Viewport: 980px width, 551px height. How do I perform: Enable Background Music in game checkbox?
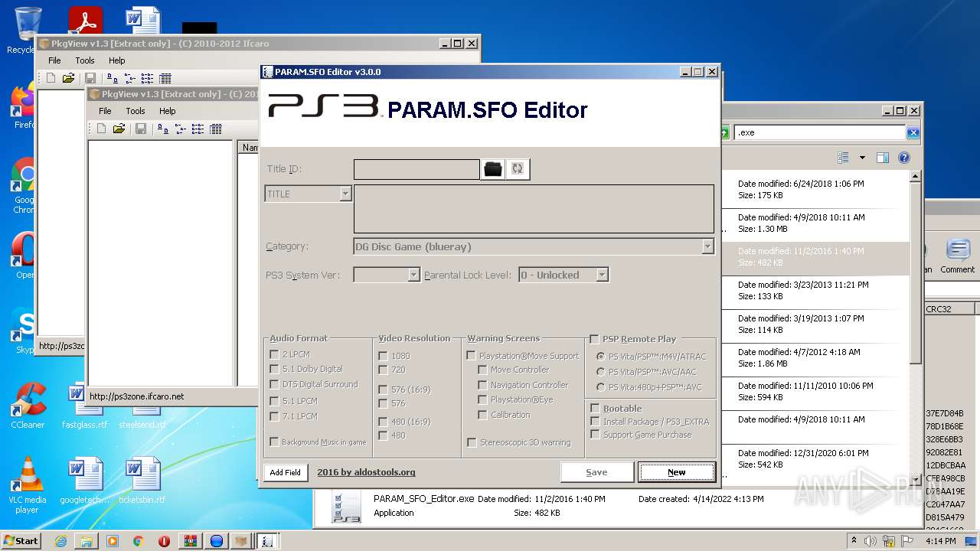(x=274, y=442)
